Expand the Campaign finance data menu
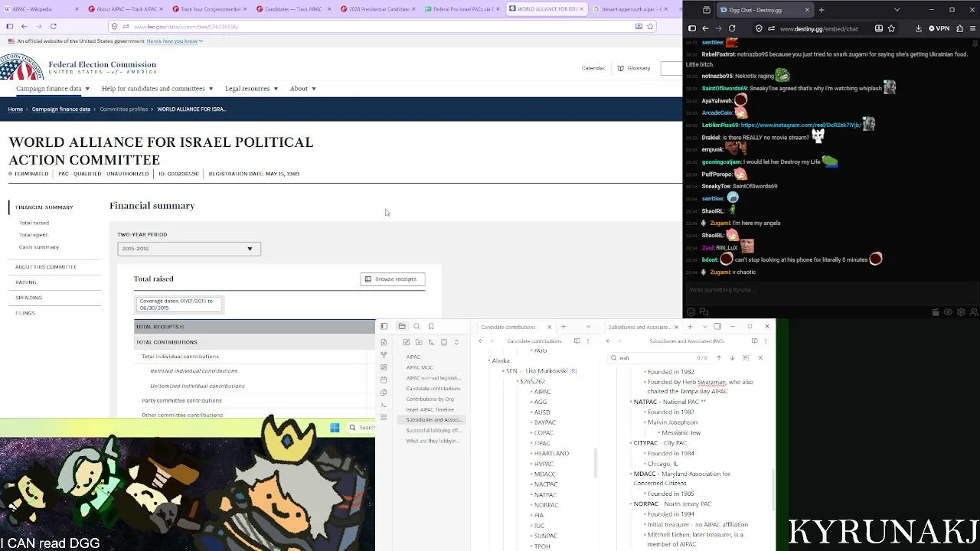Image resolution: width=980 pixels, height=551 pixels. click(53, 89)
